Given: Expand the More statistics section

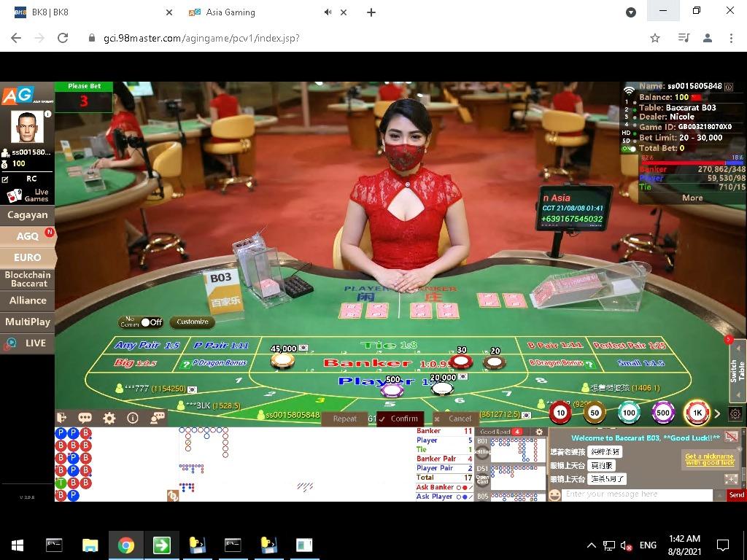Looking at the screenshot, I should pyautogui.click(x=692, y=198).
